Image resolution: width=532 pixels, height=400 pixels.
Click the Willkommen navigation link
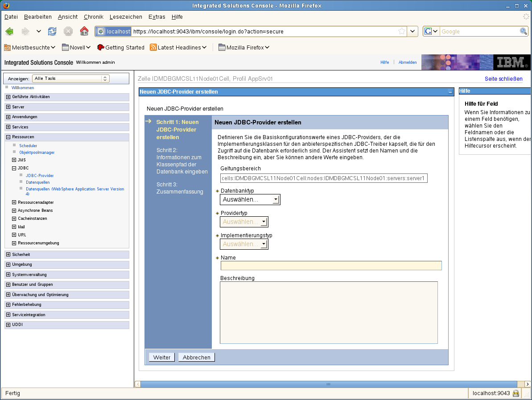[x=23, y=88]
